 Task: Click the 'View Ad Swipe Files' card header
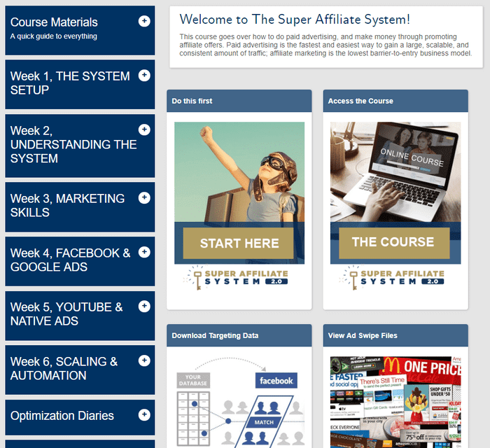395,335
